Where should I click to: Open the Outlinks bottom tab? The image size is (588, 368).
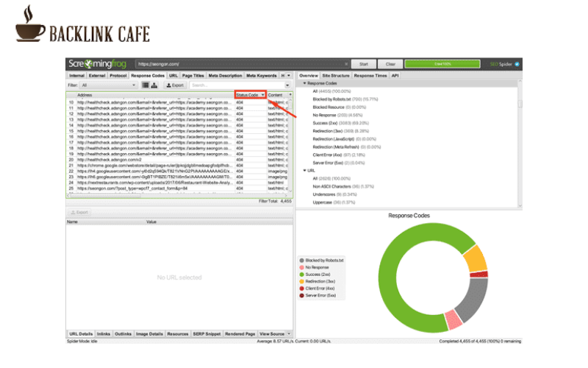(x=123, y=334)
